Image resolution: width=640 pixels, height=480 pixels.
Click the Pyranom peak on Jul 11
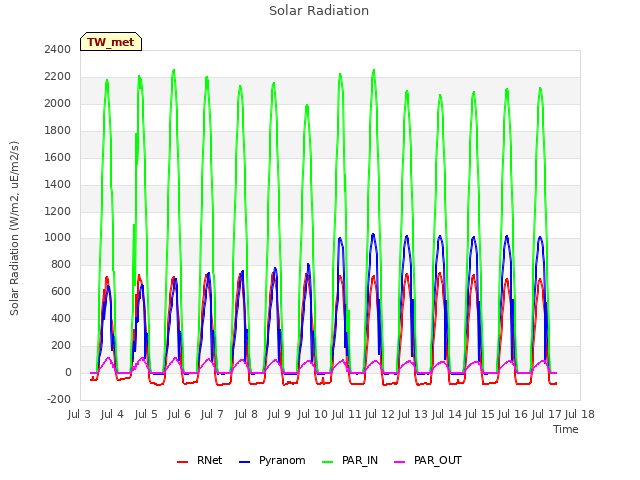(x=340, y=238)
